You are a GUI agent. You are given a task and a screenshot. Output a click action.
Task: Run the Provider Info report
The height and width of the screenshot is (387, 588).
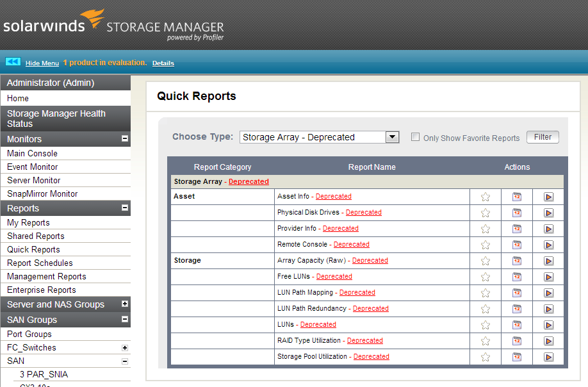click(x=548, y=229)
